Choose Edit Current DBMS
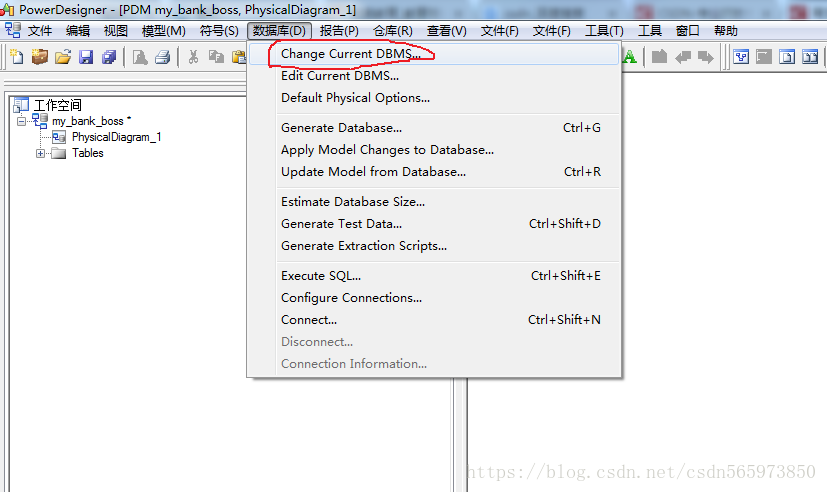This screenshot has width=827, height=492. (x=433, y=76)
